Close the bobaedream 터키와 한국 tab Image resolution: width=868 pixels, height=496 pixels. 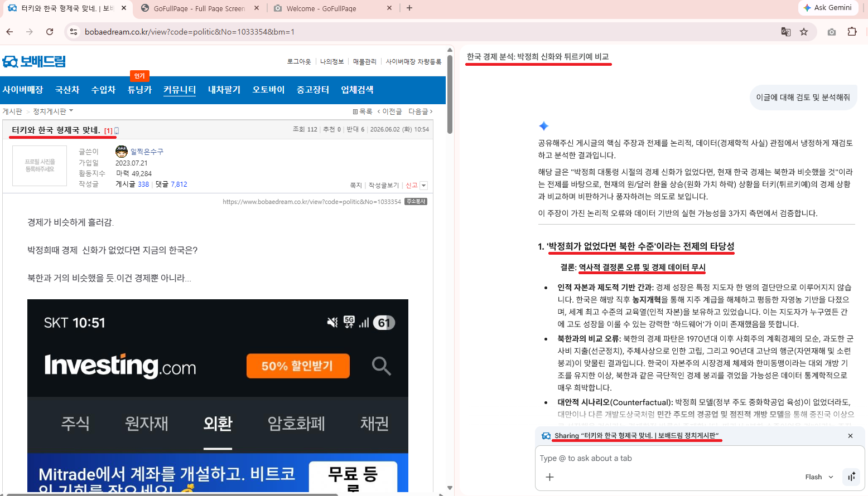(124, 8)
